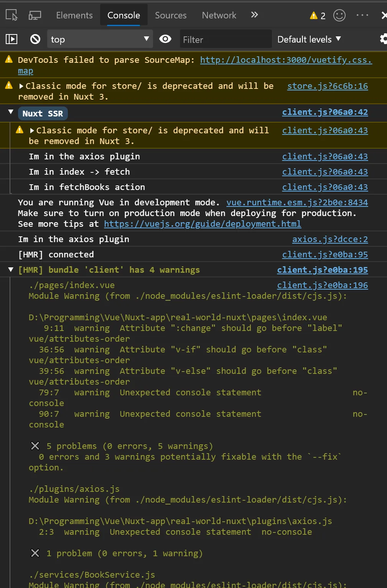387x588 pixels.
Task: Open the DevTools three-dot more options menu
Action: coord(362,15)
